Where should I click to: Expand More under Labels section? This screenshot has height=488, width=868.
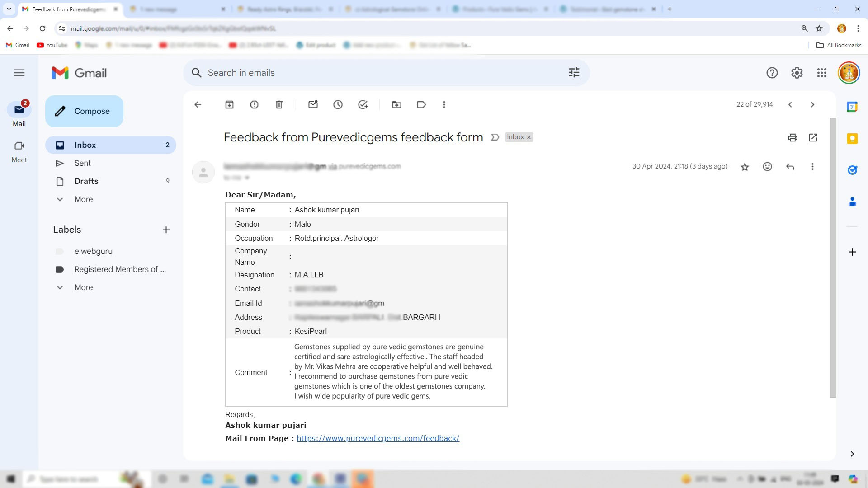pos(83,287)
